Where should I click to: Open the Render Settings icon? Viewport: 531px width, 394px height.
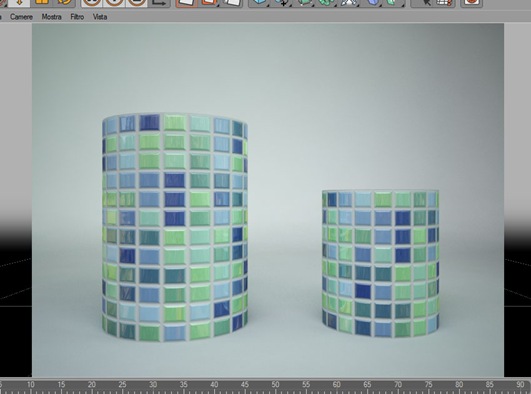coord(233,3)
